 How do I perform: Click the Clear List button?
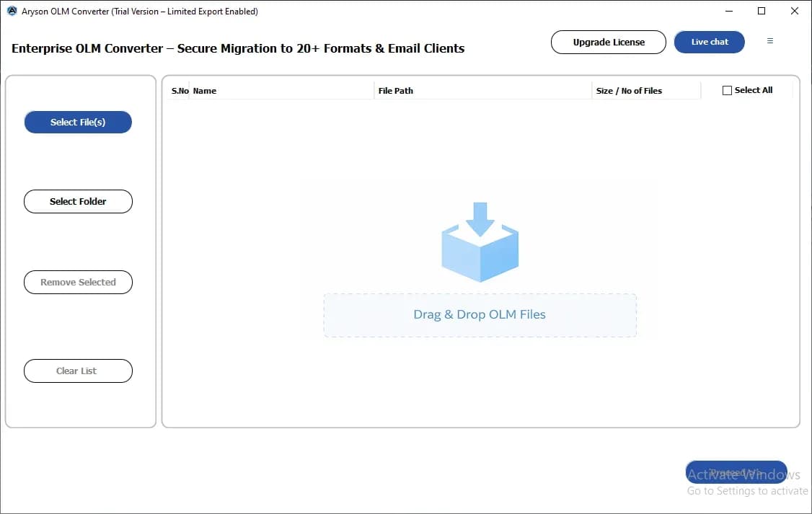[x=78, y=371]
